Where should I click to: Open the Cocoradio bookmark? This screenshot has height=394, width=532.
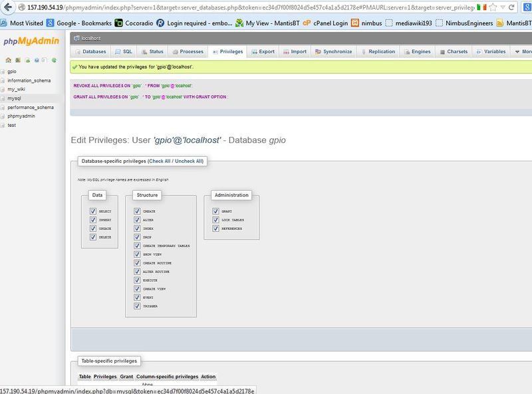coord(134,23)
